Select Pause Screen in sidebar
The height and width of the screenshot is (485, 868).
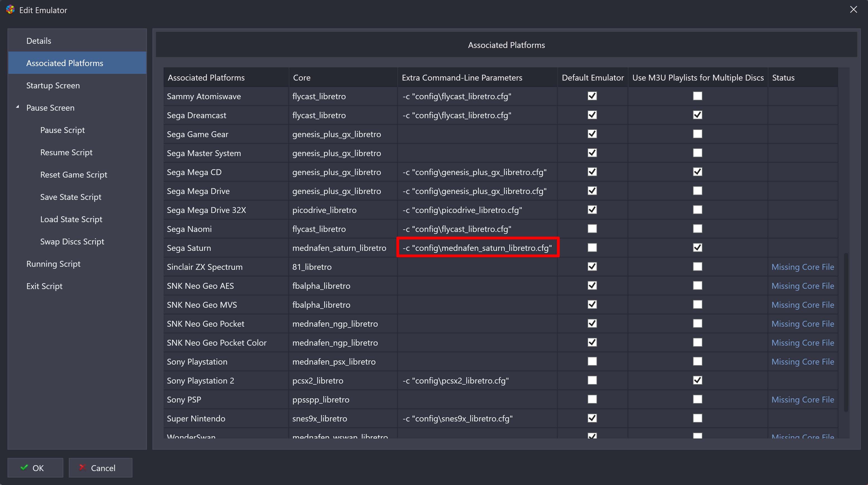coord(77,108)
